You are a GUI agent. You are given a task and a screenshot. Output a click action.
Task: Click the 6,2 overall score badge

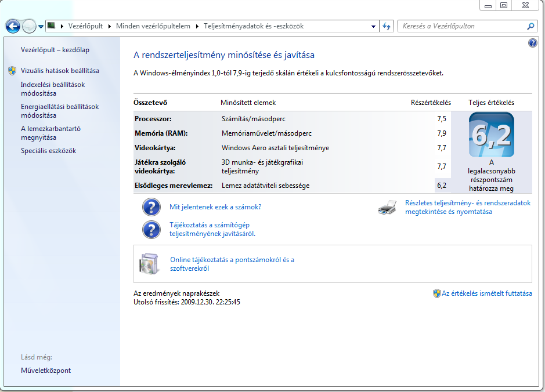[491, 135]
